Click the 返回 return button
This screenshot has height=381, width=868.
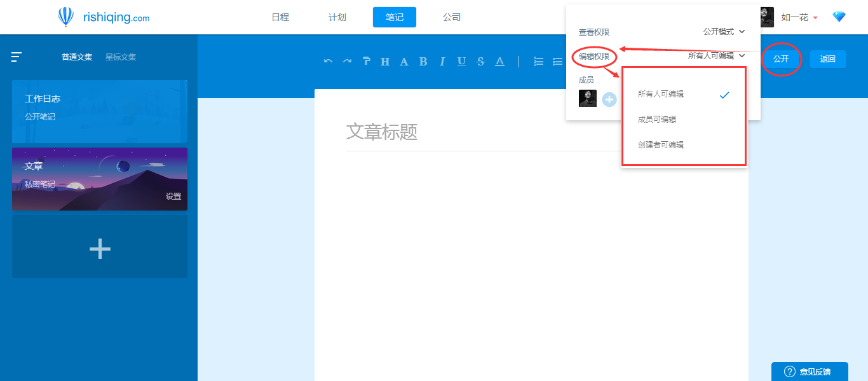[x=827, y=59]
